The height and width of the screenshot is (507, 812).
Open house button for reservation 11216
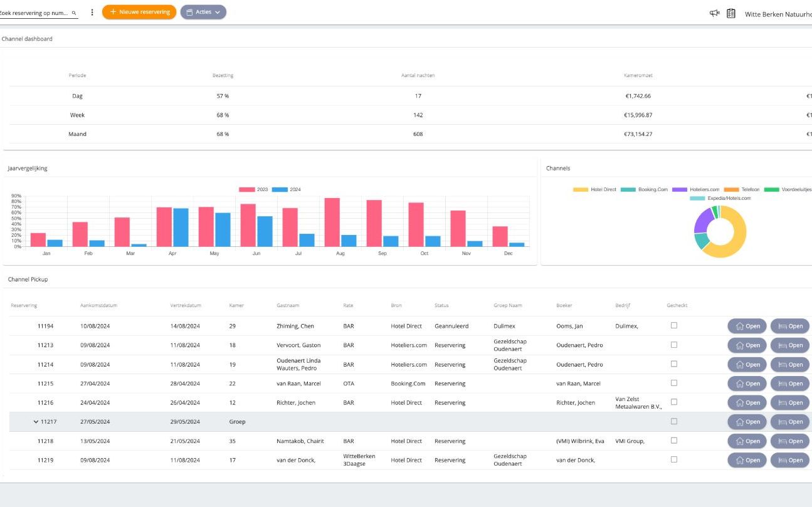747,403
